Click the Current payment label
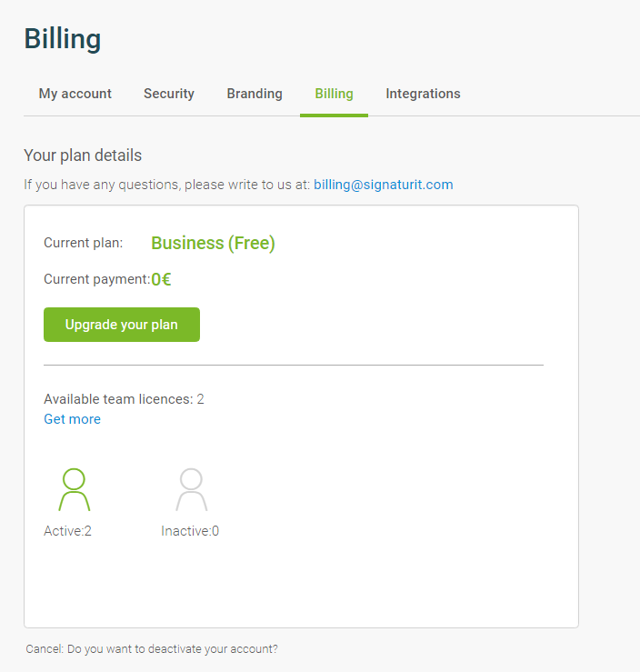The height and width of the screenshot is (672, 640). point(96,279)
